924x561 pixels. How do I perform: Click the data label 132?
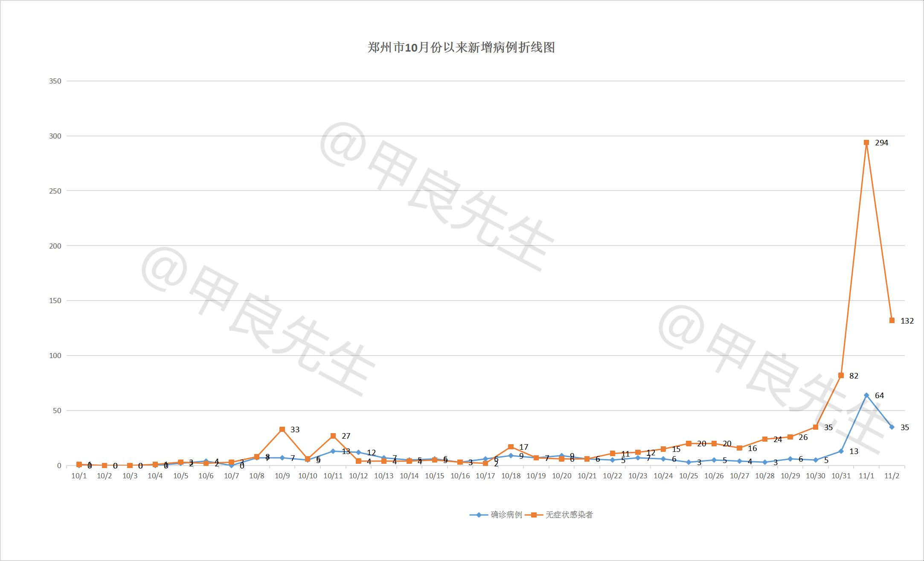click(907, 321)
